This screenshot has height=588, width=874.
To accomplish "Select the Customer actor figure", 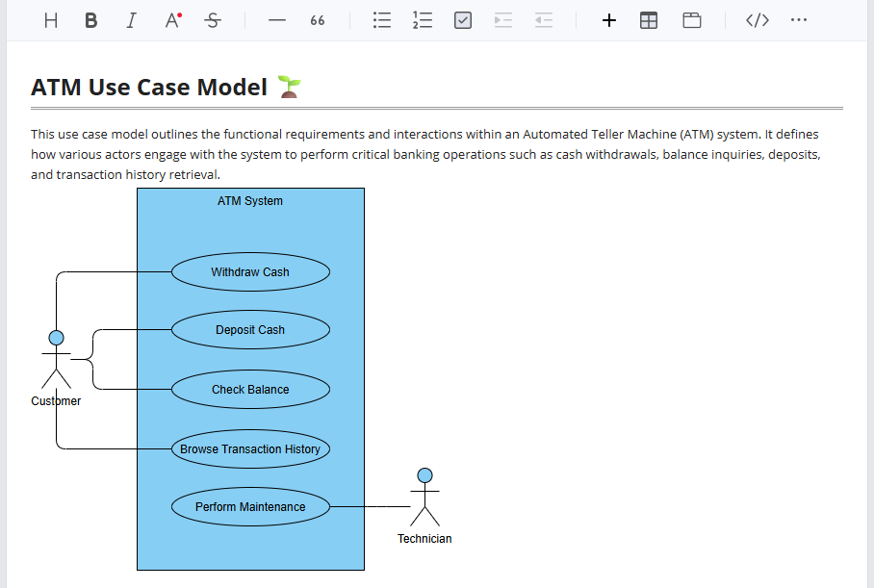I will (56, 360).
